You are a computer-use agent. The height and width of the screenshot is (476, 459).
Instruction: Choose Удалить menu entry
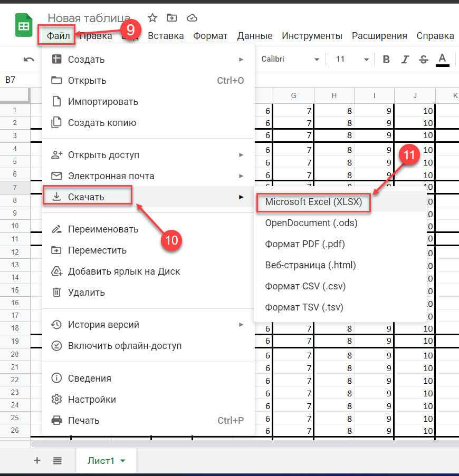148,293
